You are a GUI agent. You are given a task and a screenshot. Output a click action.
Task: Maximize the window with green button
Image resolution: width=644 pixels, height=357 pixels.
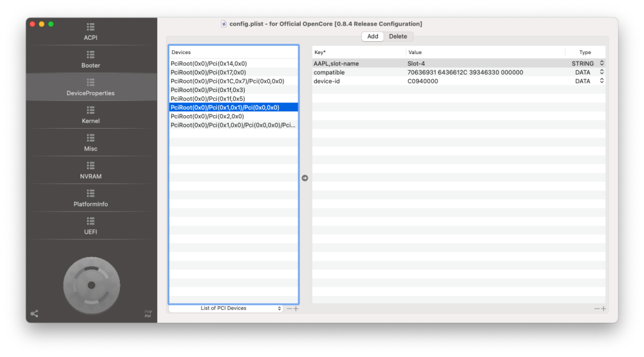pyautogui.click(x=51, y=24)
